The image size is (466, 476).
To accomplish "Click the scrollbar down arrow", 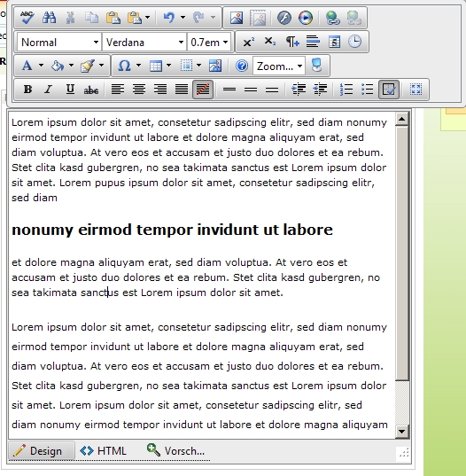I will [x=402, y=431].
